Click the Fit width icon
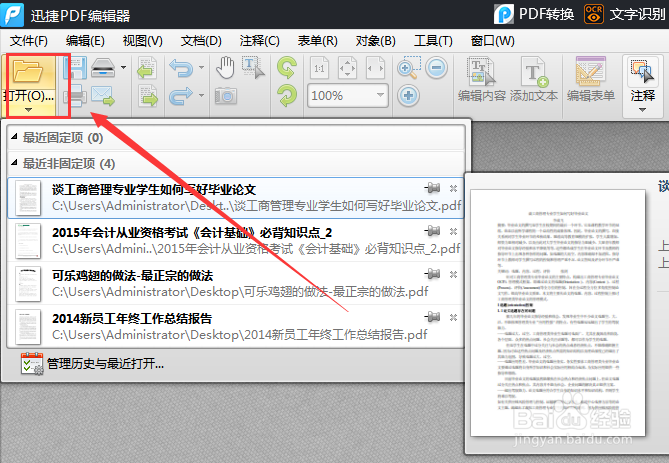The image size is (669, 463). click(x=375, y=68)
